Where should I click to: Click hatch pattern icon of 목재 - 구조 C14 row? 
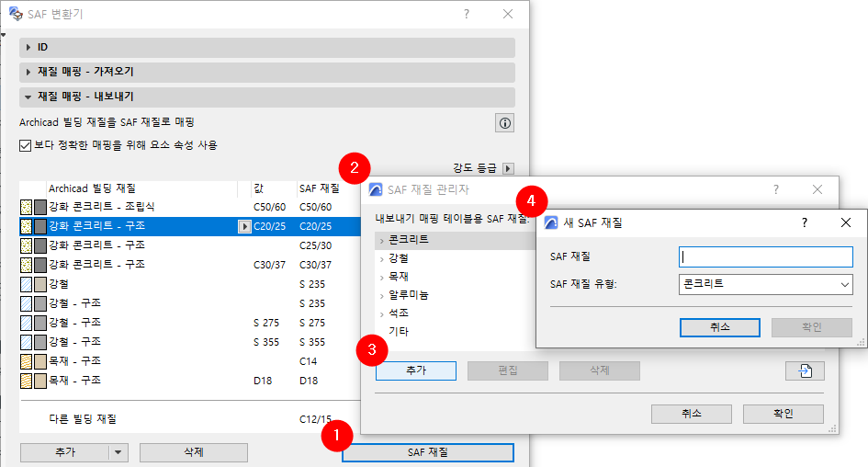[x=26, y=361]
